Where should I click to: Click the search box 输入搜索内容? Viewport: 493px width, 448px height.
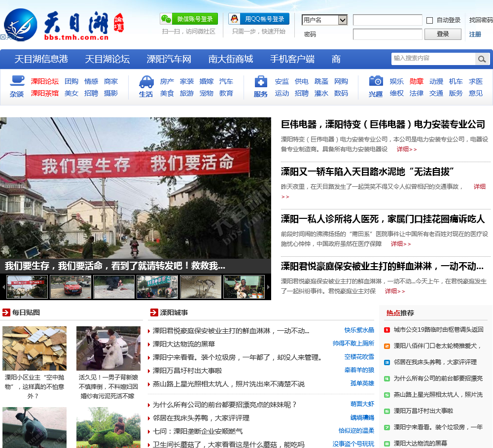[433, 59]
